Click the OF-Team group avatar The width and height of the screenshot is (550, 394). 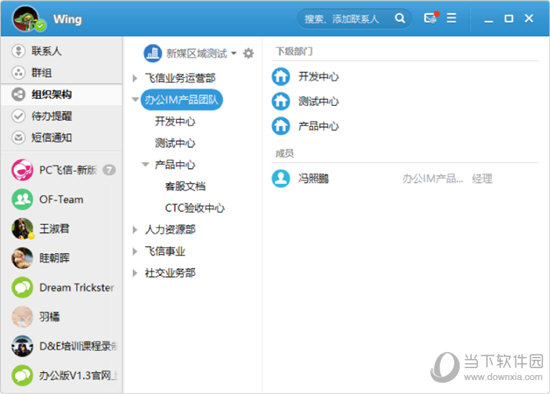pyautogui.click(x=22, y=199)
